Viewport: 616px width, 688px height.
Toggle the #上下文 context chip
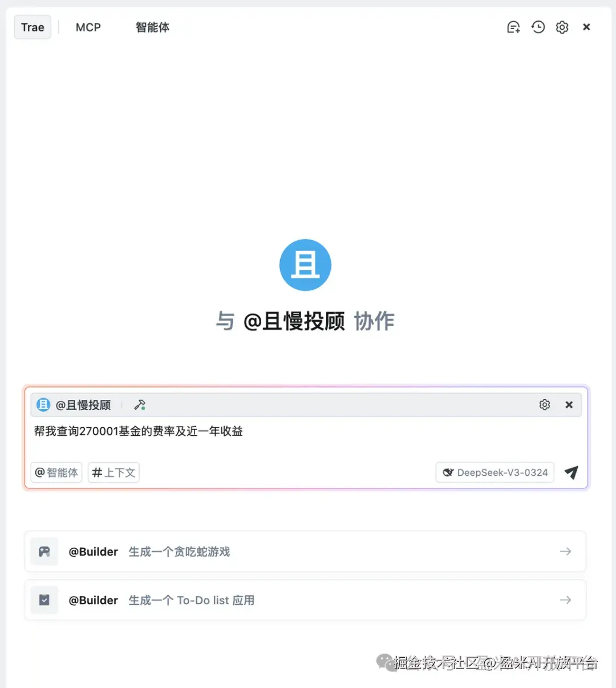(x=113, y=472)
